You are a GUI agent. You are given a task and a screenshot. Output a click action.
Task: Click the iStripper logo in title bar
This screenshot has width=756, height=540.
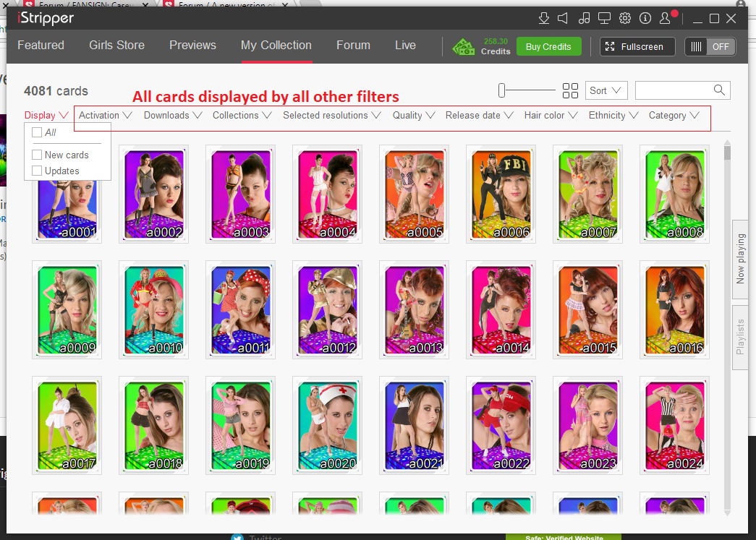(x=46, y=18)
